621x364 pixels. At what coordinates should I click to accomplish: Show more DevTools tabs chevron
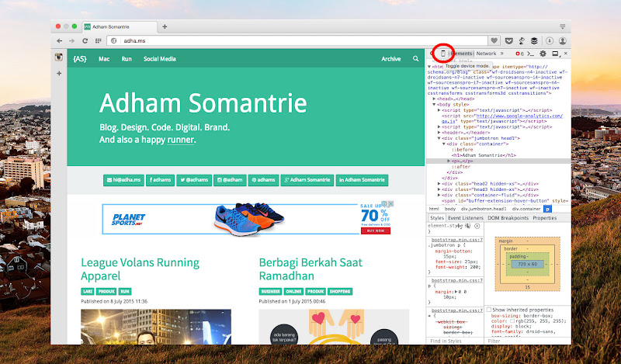(x=501, y=54)
